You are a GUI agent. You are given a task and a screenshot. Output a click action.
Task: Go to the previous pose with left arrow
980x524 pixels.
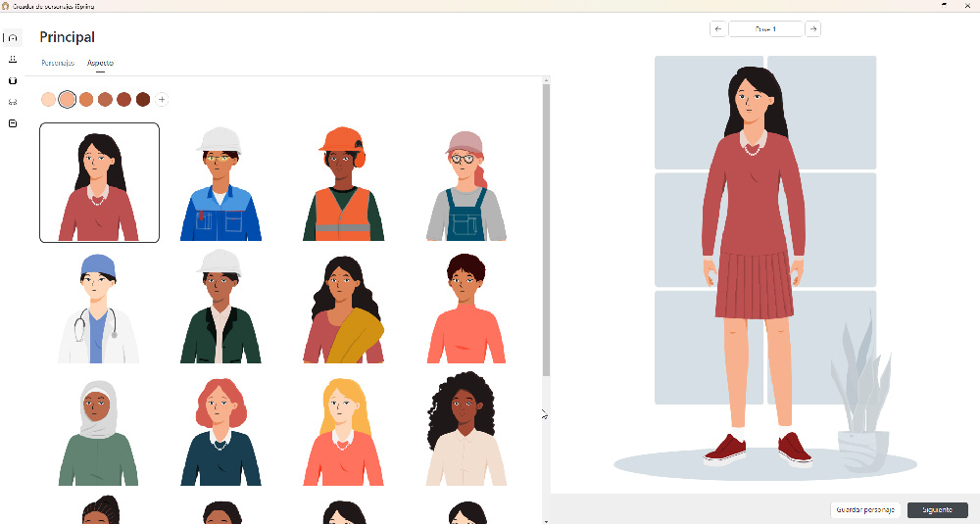(718, 28)
